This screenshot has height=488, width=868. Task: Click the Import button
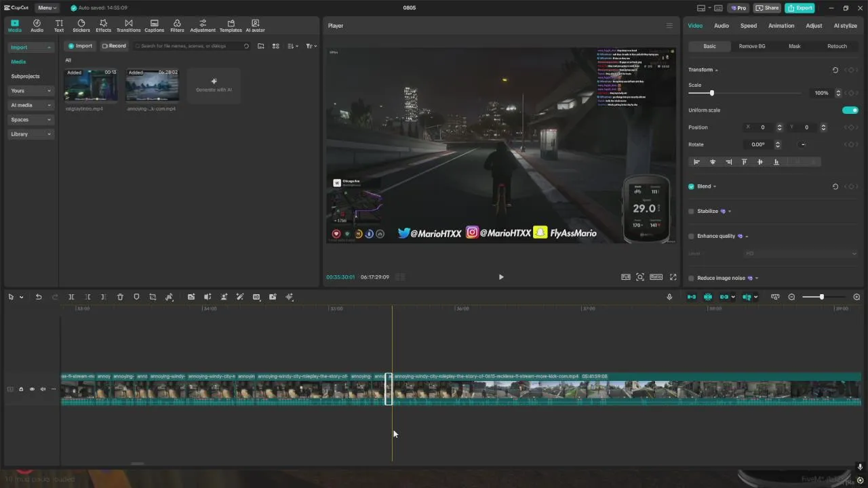(80, 46)
